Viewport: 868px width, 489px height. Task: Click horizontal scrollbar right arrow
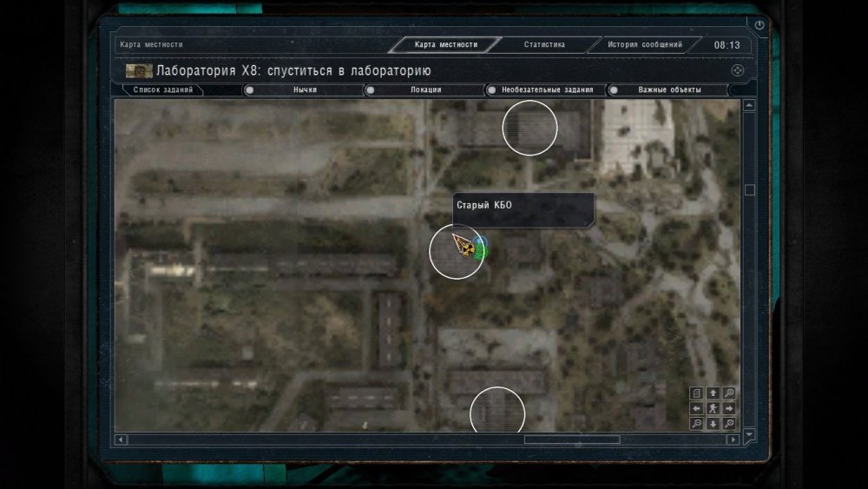pos(733,439)
